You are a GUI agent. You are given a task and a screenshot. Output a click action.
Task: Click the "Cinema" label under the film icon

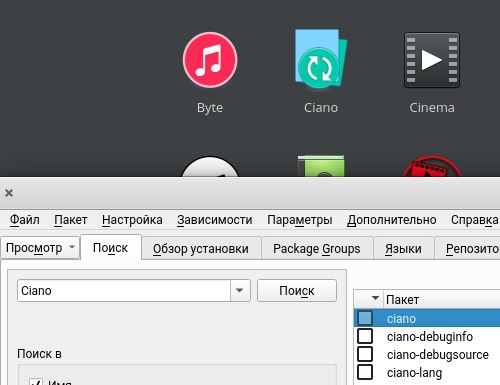coord(432,108)
